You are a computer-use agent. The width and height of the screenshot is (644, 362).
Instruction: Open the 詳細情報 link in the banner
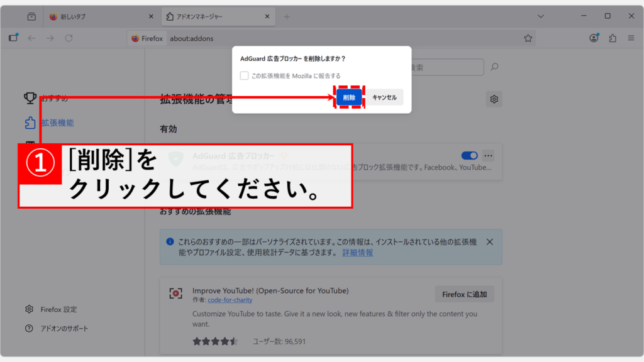pyautogui.click(x=358, y=253)
